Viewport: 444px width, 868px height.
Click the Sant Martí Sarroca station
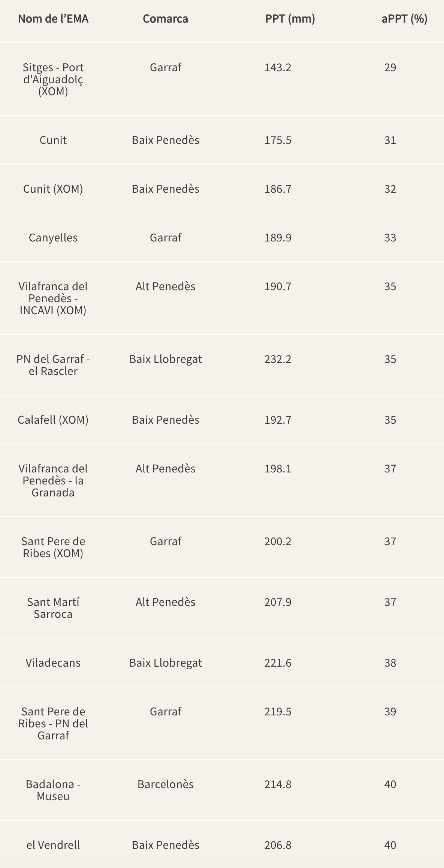click(53, 608)
